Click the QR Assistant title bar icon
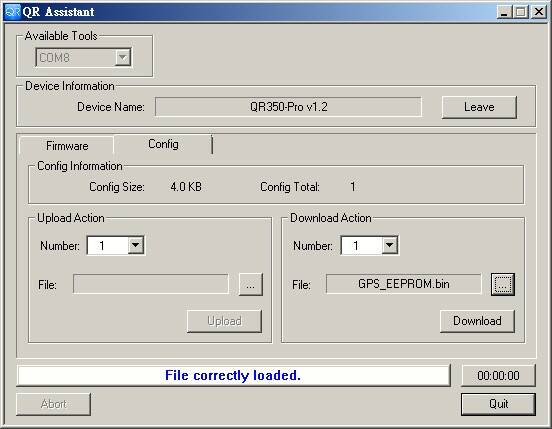The height and width of the screenshot is (429, 552). 13,12
